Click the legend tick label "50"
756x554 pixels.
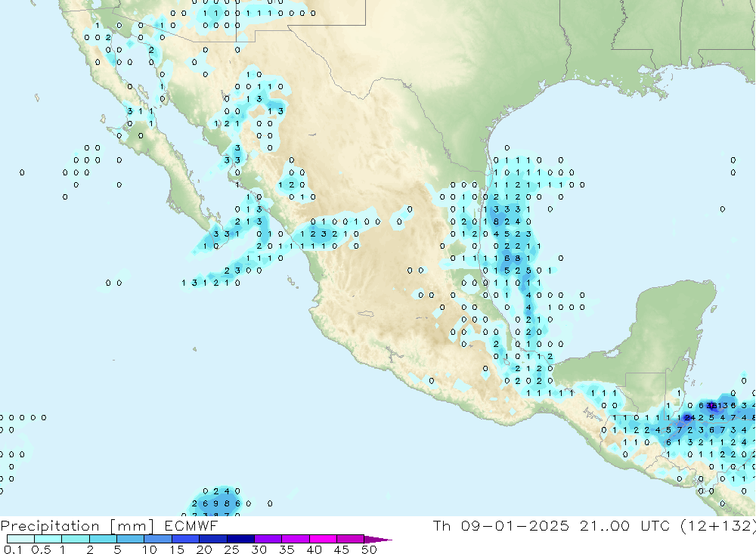coord(369,549)
